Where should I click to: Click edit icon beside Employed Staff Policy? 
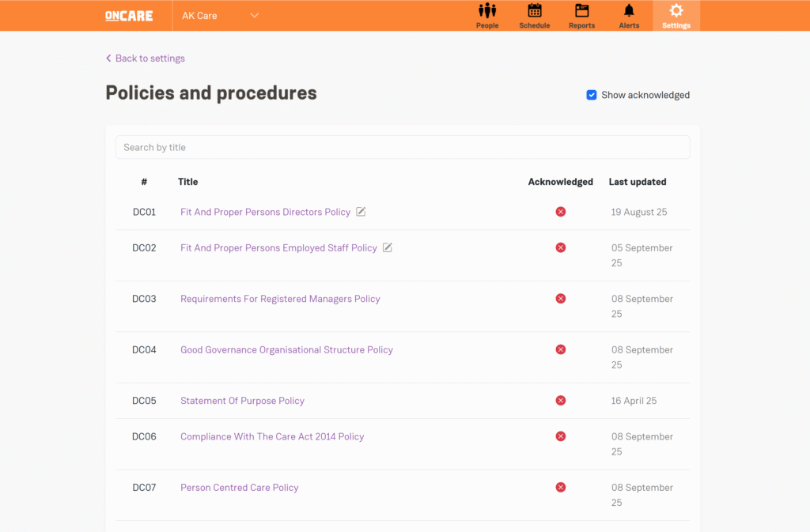pyautogui.click(x=388, y=247)
